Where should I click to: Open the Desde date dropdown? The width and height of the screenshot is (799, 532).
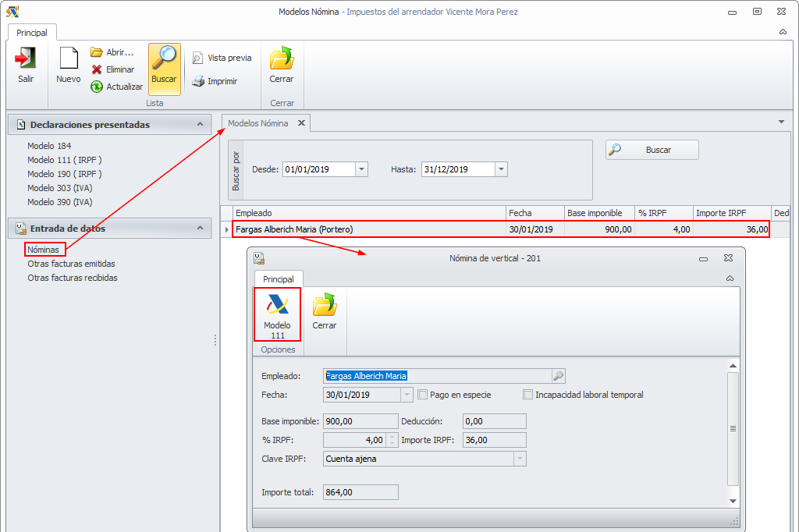[x=361, y=169]
